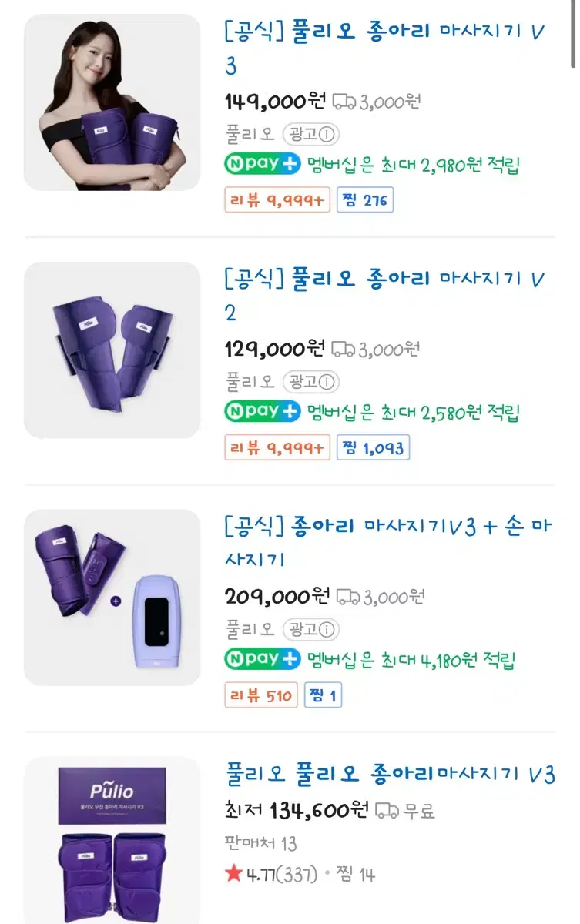
Task: Tap the Npay plus badge on V3 listing
Action: (x=262, y=164)
